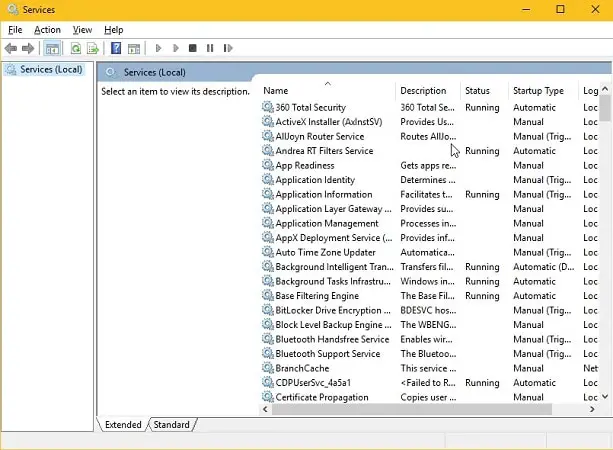Open the Action menu
Viewport: 613px width, 450px height.
47,30
